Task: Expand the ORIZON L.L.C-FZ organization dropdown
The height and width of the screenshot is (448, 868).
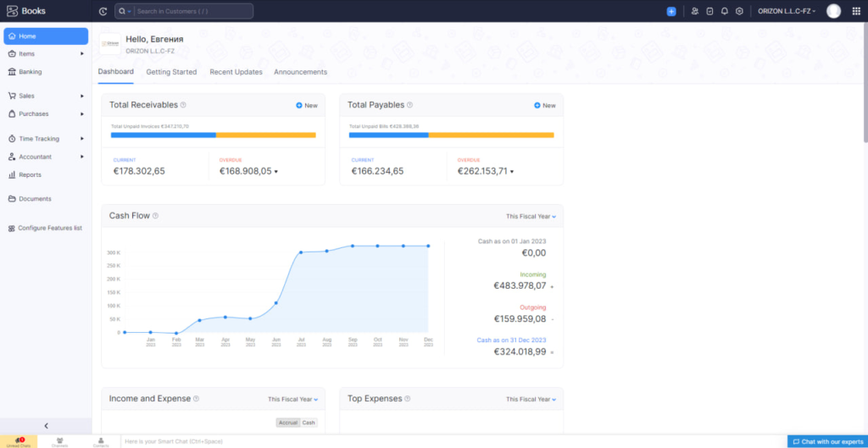Action: [x=787, y=11]
